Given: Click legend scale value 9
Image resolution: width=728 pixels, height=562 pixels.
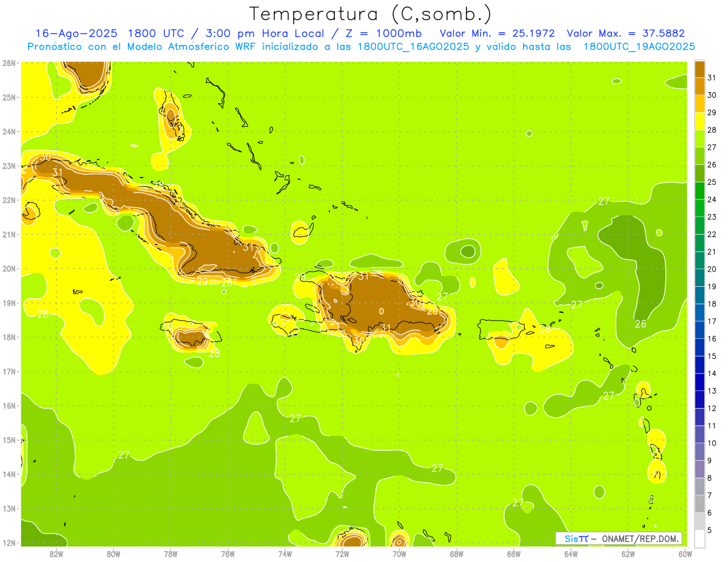Looking at the screenshot, I should point(710,460).
